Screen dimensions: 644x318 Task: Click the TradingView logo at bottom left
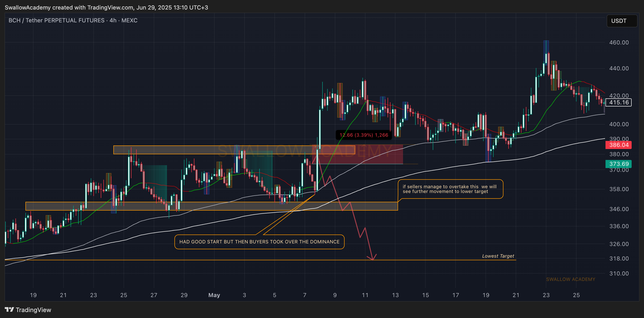tap(28, 310)
